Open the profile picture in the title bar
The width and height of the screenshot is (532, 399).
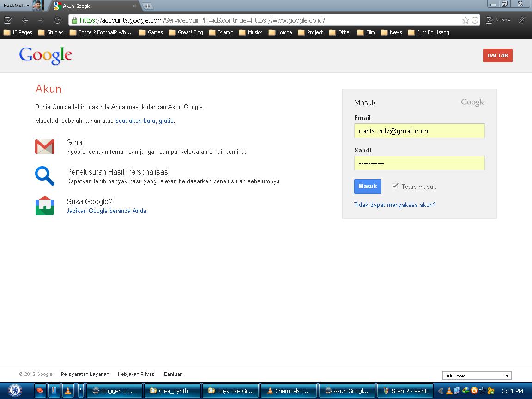38,5
